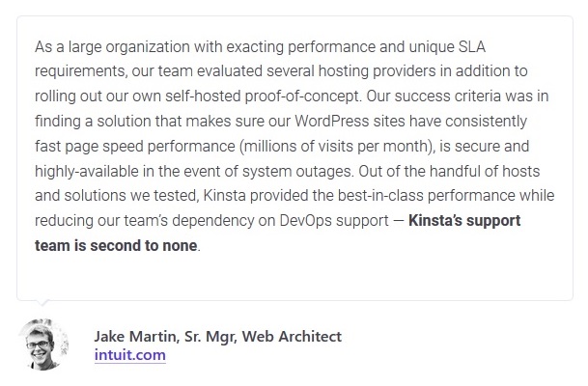Click the "proof-of-concept" phrase
Image resolution: width=588 pixels, height=386 pixels.
(x=302, y=96)
